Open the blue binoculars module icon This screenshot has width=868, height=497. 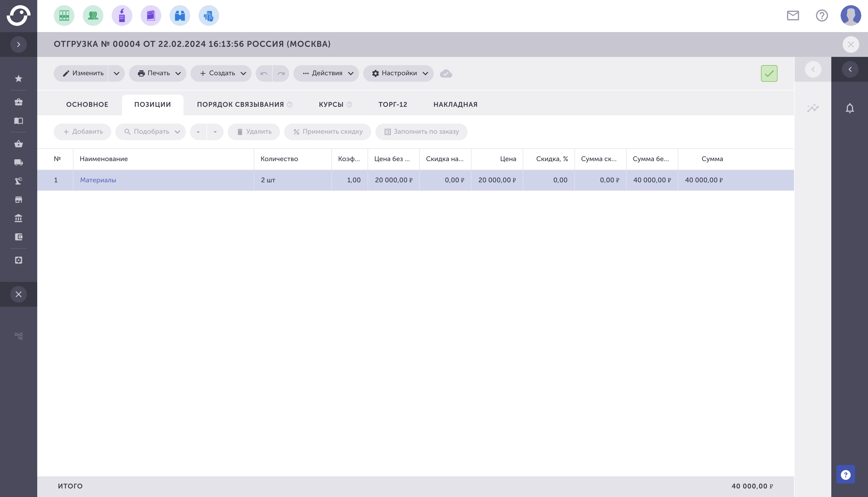click(x=180, y=16)
